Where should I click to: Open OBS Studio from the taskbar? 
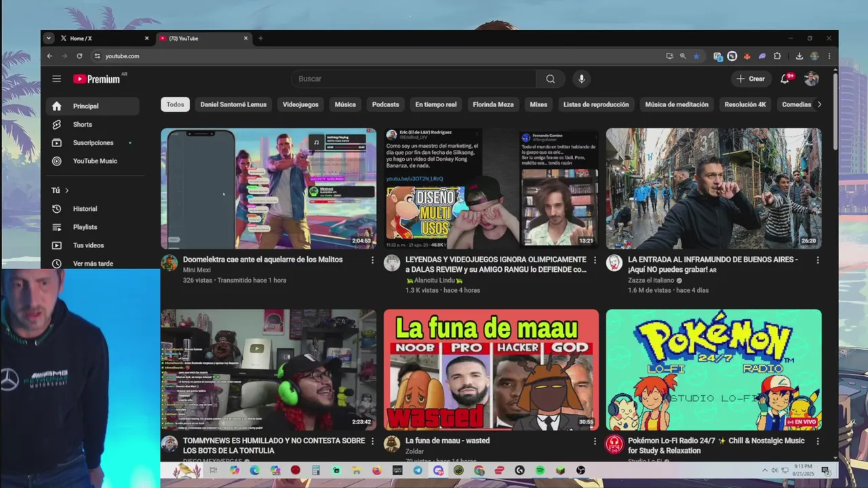[x=580, y=470]
